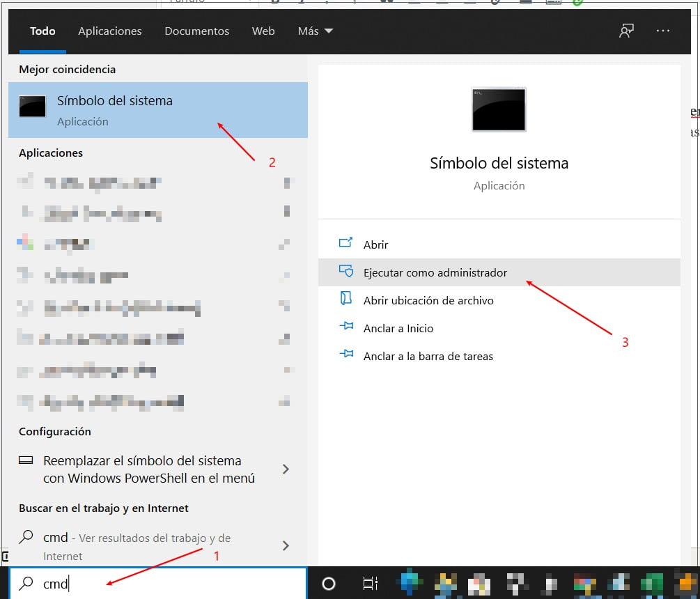Switch to the Aplicaciones tab
The width and height of the screenshot is (700, 599).
[110, 31]
